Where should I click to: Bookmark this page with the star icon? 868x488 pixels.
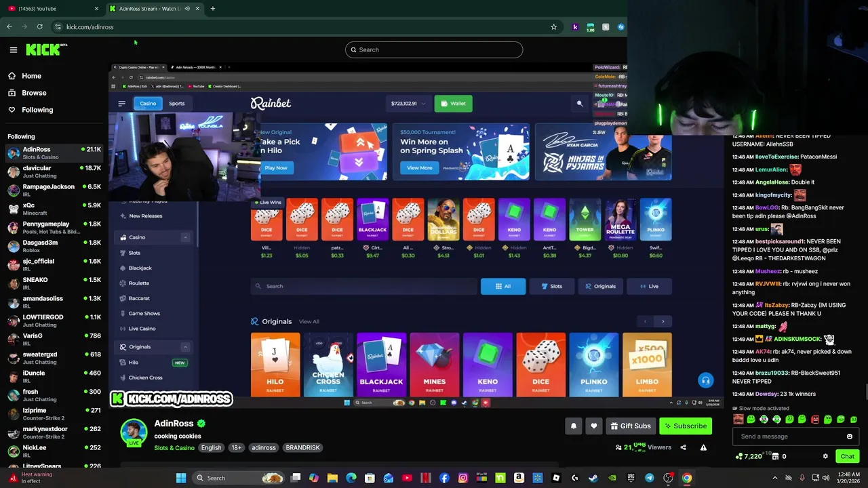553,27
